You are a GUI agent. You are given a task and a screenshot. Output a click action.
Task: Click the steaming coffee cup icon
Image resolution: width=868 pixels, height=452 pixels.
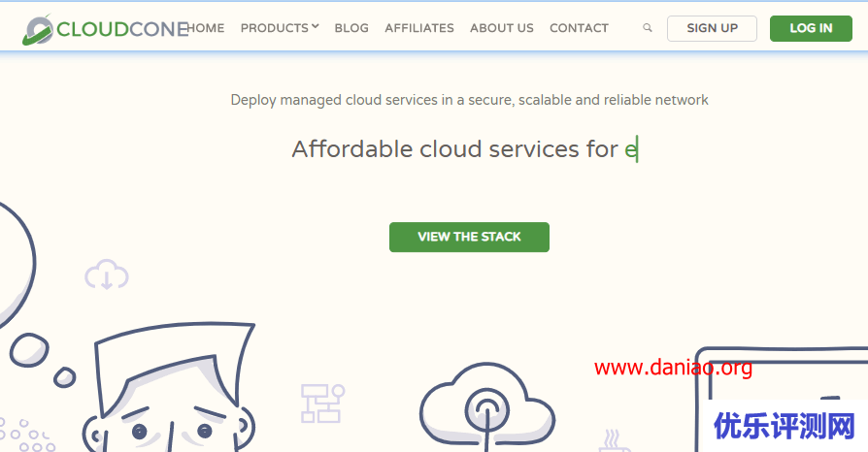click(614, 440)
